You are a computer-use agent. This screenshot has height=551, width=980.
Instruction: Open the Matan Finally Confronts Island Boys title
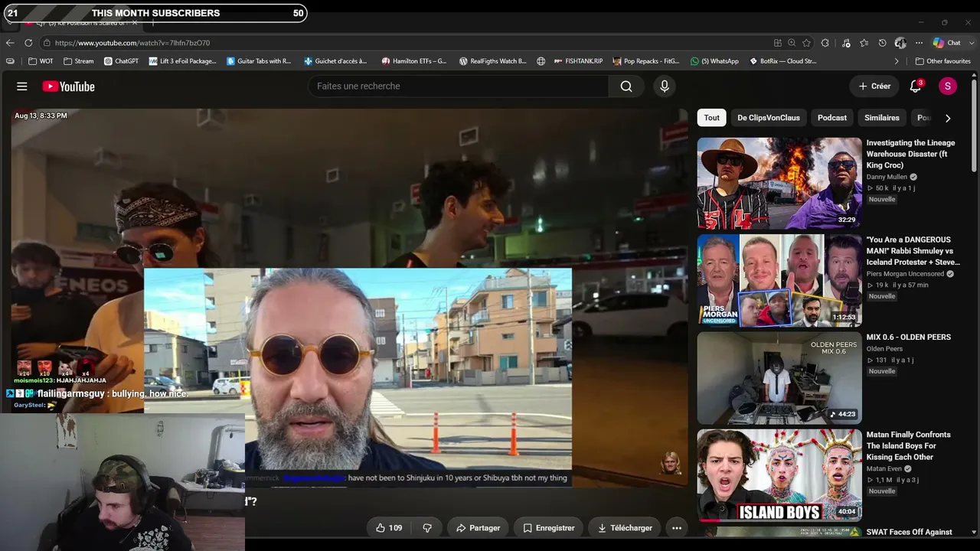click(909, 446)
